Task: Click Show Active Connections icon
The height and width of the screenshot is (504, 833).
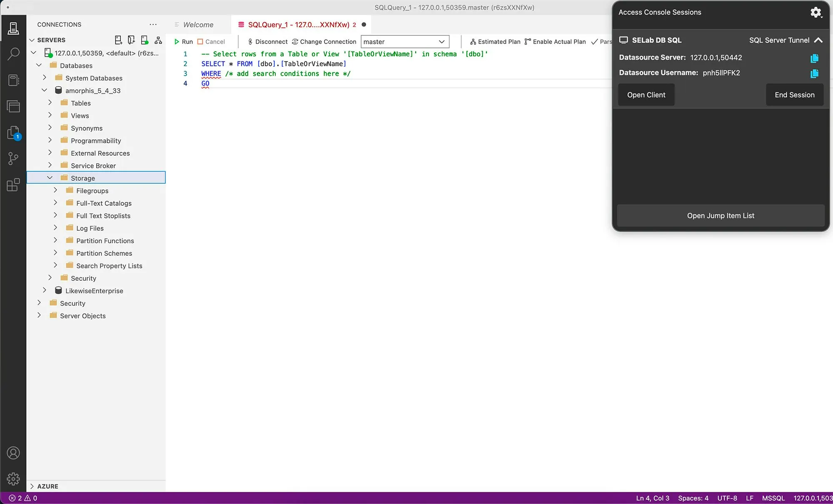Action: click(x=145, y=40)
